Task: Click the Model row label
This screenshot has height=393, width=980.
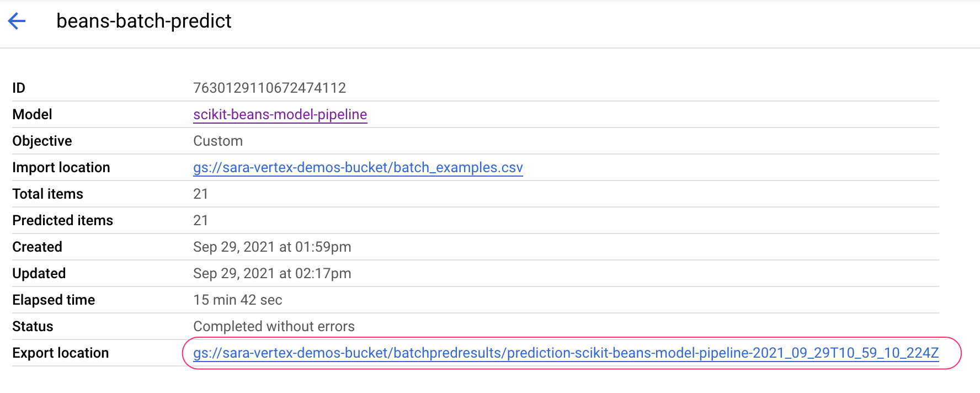Action: [32, 114]
